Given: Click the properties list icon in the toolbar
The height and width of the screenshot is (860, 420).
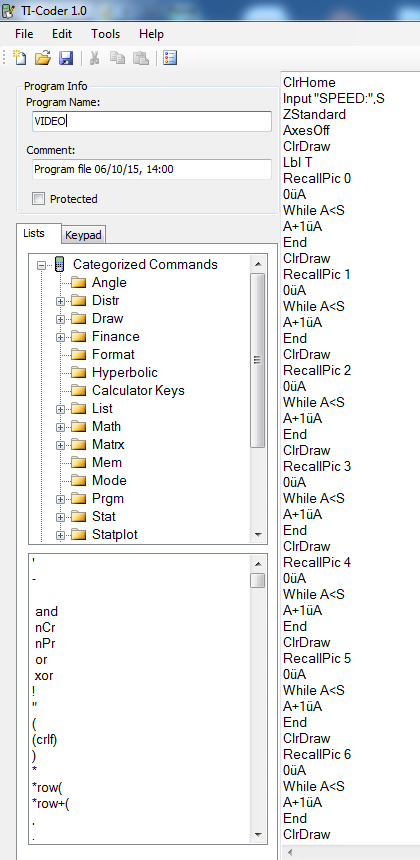Looking at the screenshot, I should pyautogui.click(x=170, y=58).
